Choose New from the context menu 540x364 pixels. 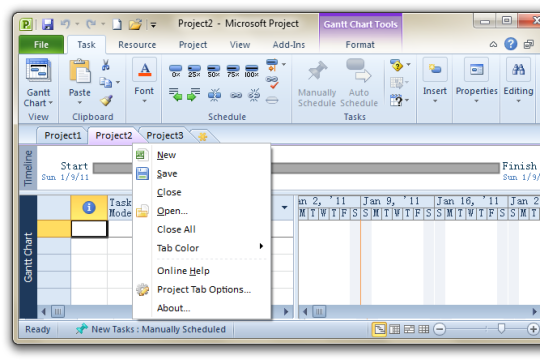coord(201,155)
